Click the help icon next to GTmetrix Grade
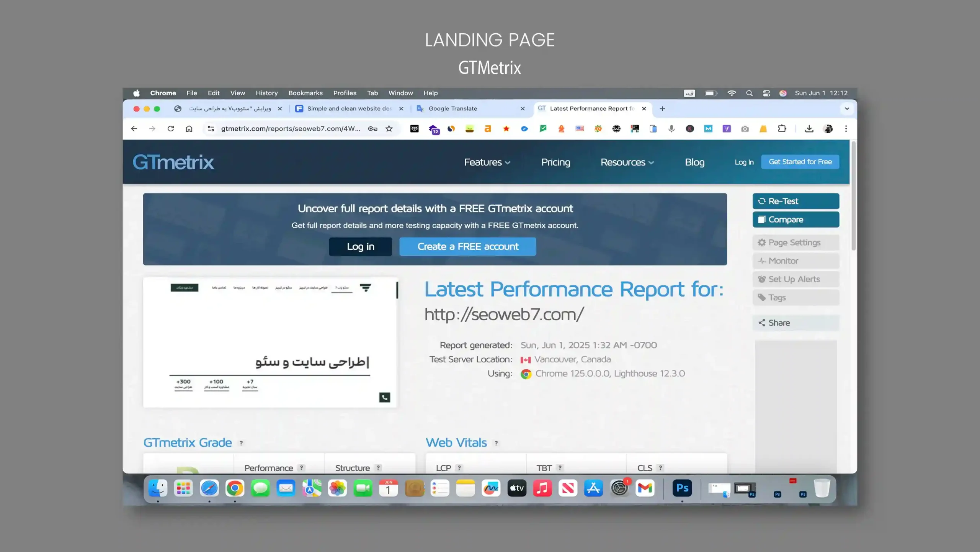Screen dimensions: 980x552 tap(241, 443)
